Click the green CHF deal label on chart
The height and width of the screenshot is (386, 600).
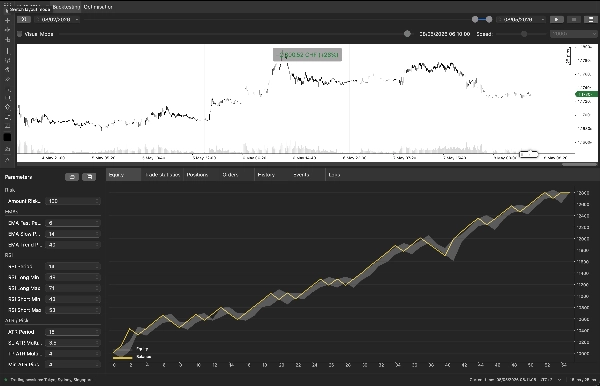(307, 55)
